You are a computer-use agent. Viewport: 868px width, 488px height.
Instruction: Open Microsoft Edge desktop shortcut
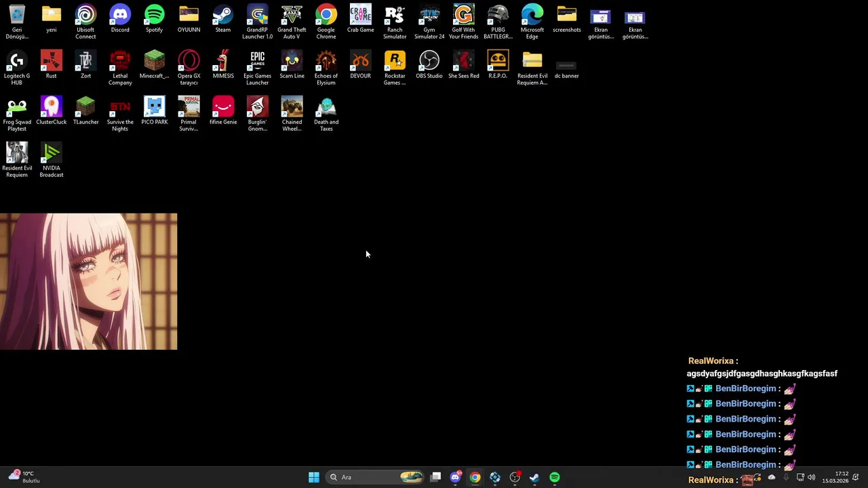point(532,22)
